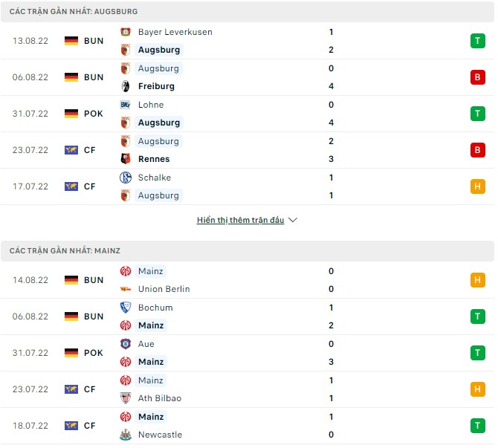Click 'Hiển thị thêm trận đấu' link

click(x=242, y=221)
